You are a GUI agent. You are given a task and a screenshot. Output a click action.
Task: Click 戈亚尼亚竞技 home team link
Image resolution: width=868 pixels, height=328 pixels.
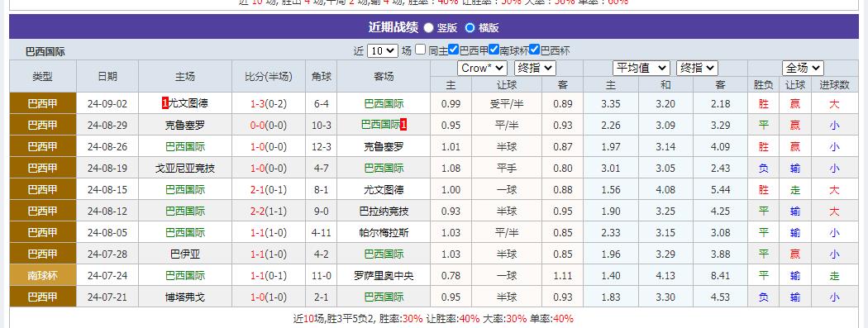point(185,169)
